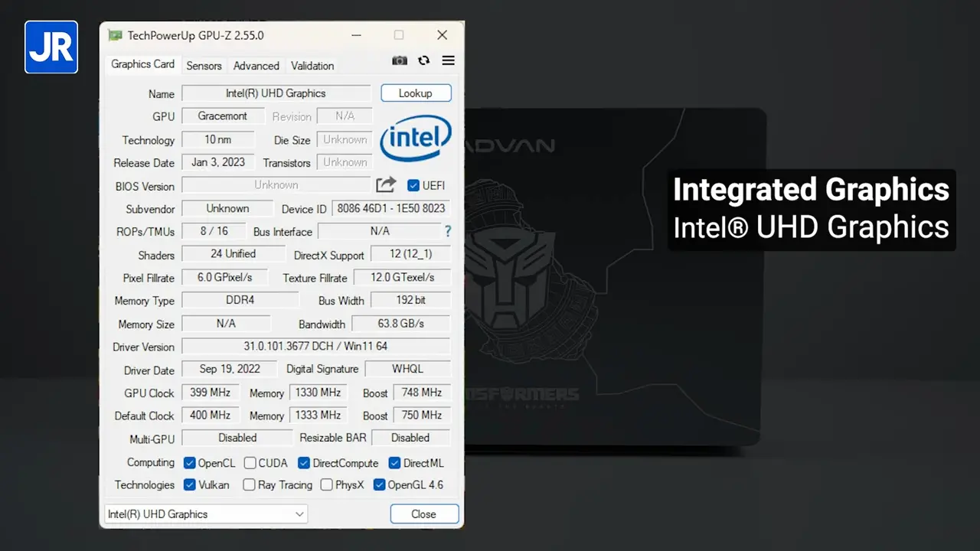The width and height of the screenshot is (980, 551).
Task: Click the Die Size Unknown value
Action: click(x=345, y=139)
